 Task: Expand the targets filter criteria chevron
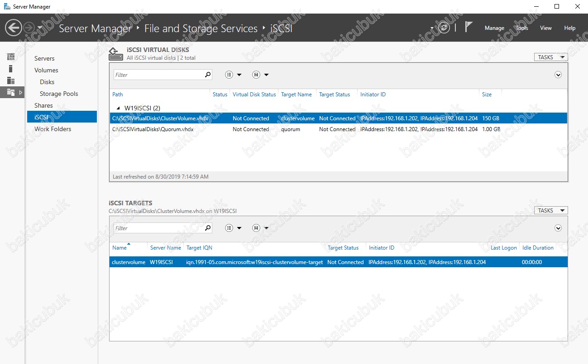click(x=558, y=228)
